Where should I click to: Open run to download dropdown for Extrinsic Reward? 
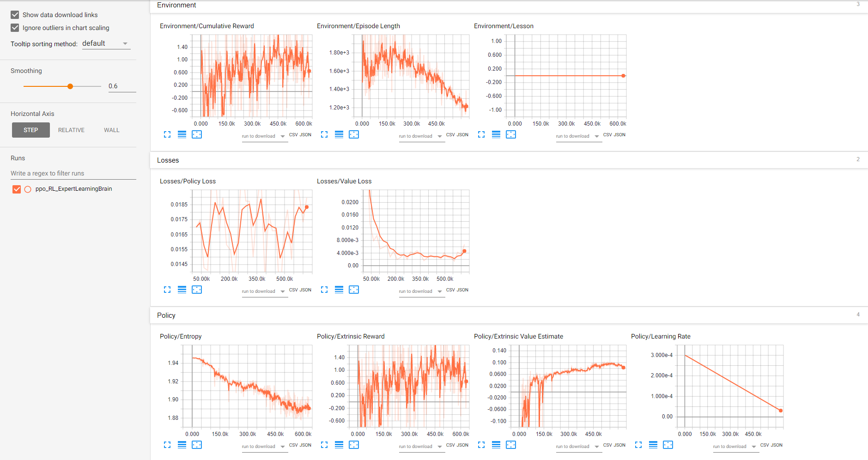point(422,447)
